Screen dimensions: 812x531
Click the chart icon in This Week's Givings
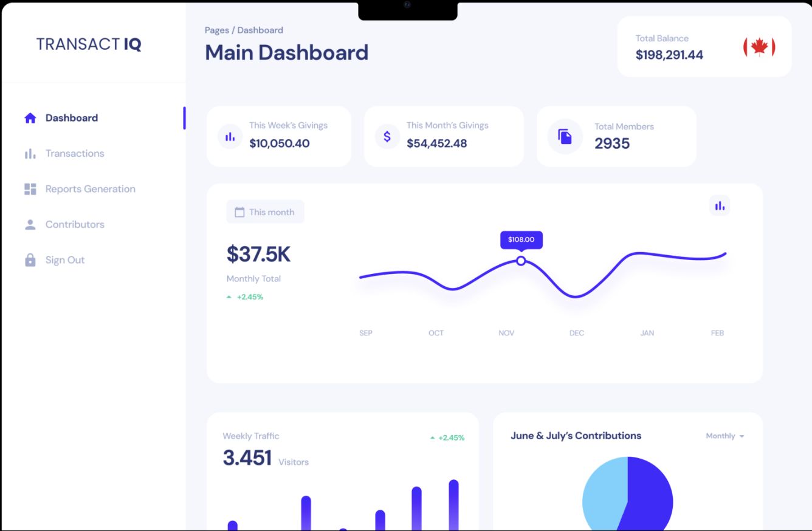pos(230,136)
